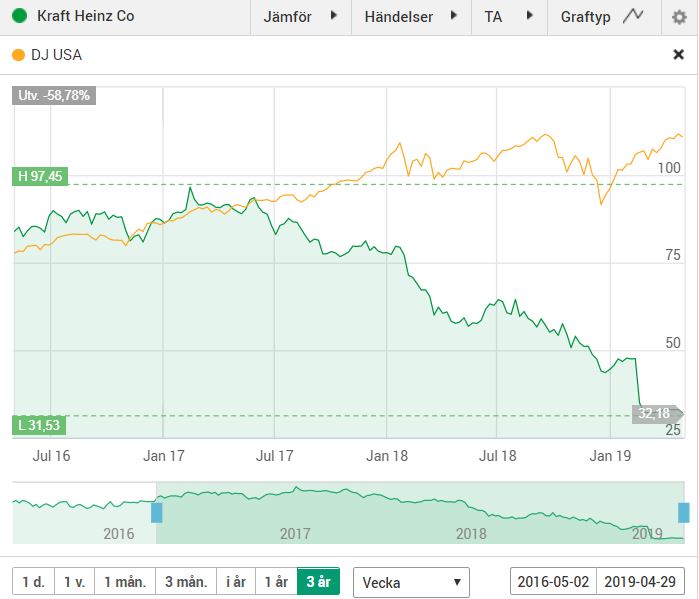Open the chart settings gear
The image size is (699, 599).
(x=679, y=17)
